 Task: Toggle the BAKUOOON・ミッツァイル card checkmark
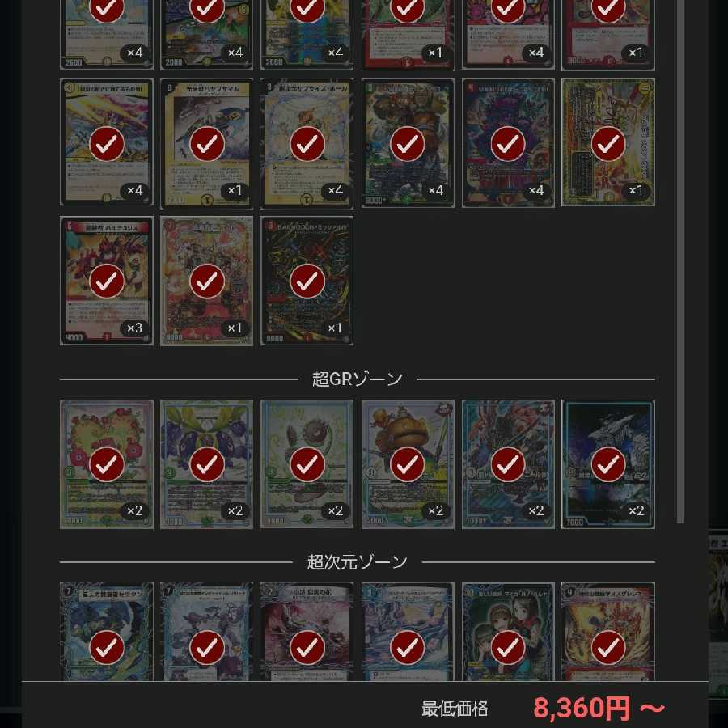click(x=307, y=281)
